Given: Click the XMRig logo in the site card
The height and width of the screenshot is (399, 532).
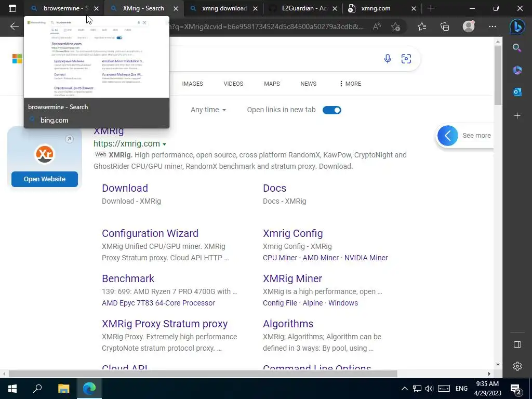Looking at the screenshot, I should (x=45, y=154).
